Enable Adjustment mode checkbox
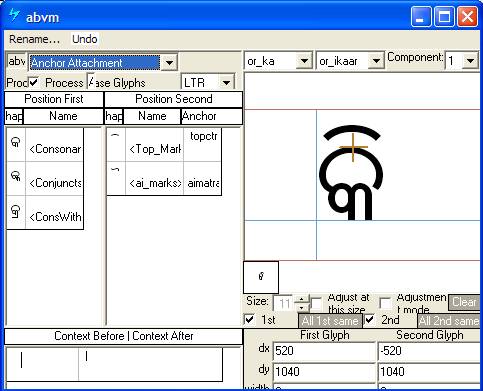This screenshot has width=483, height=391. click(x=385, y=303)
